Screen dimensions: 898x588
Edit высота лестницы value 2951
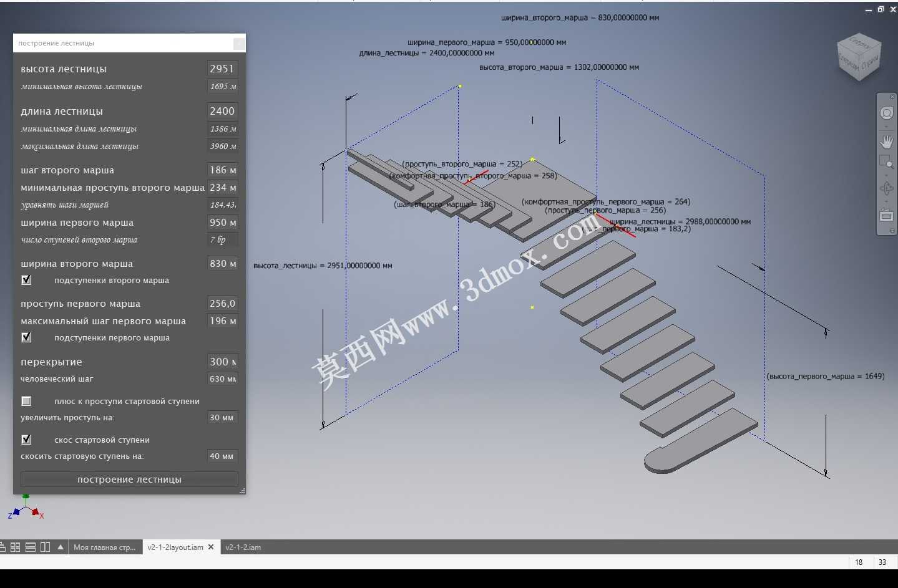click(x=222, y=69)
